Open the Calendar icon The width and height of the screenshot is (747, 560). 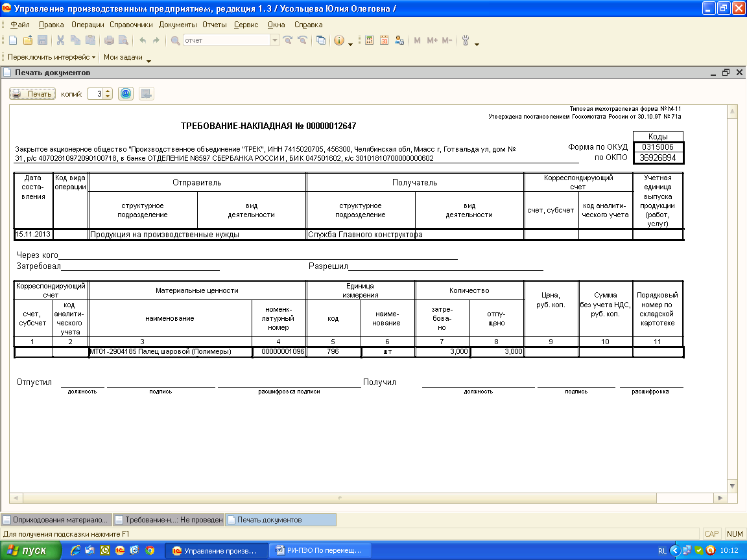point(384,40)
